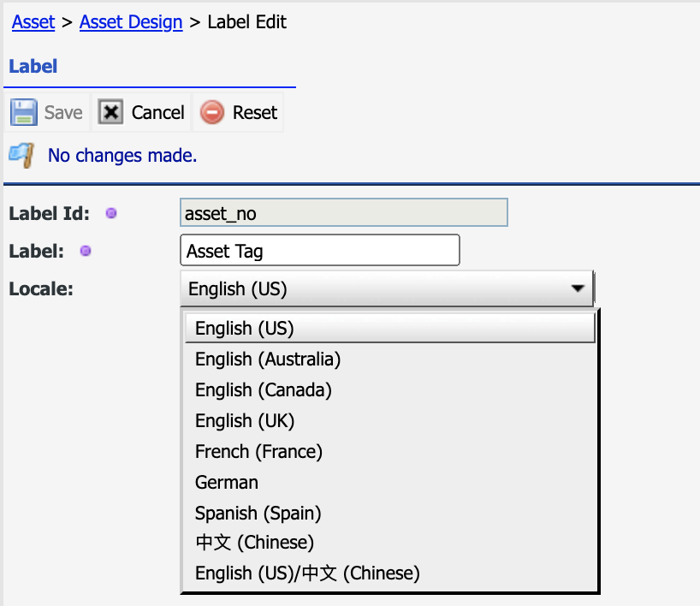Viewport: 700px width, 606px height.
Task: Choose French (France) from the list
Action: (389, 451)
